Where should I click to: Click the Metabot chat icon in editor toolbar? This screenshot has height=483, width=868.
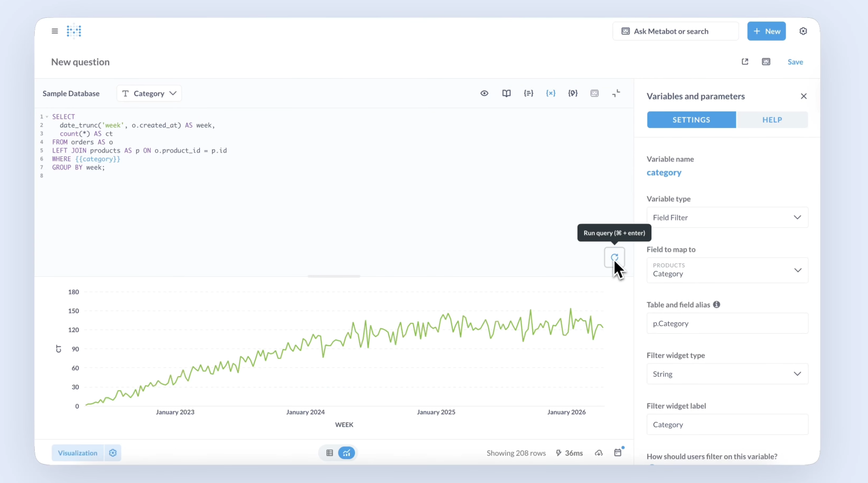[594, 93]
